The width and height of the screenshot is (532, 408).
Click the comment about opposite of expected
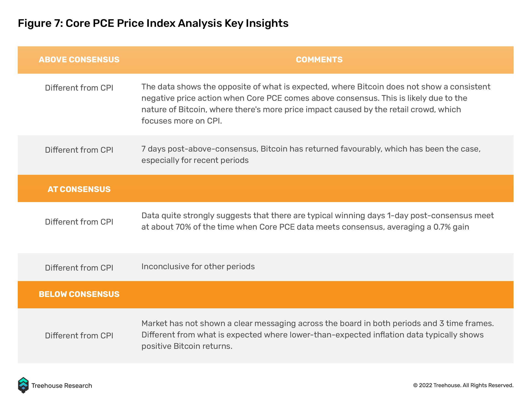click(316, 104)
